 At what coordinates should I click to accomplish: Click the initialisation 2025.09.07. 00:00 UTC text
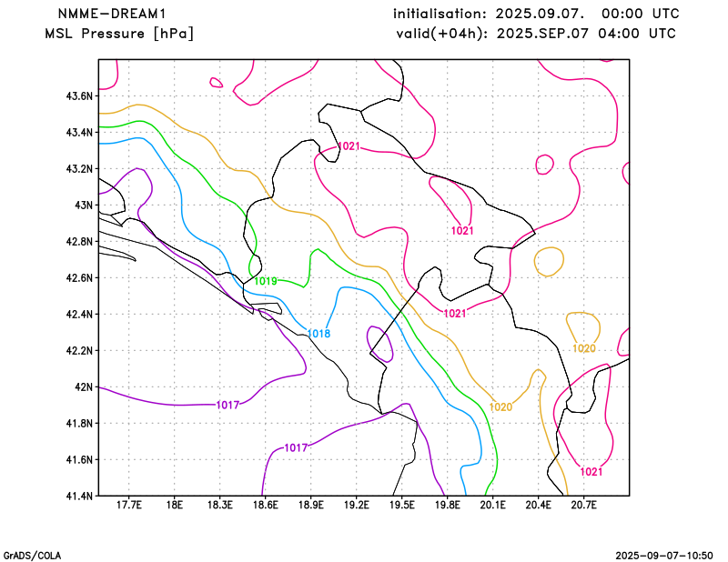pyautogui.click(x=536, y=14)
